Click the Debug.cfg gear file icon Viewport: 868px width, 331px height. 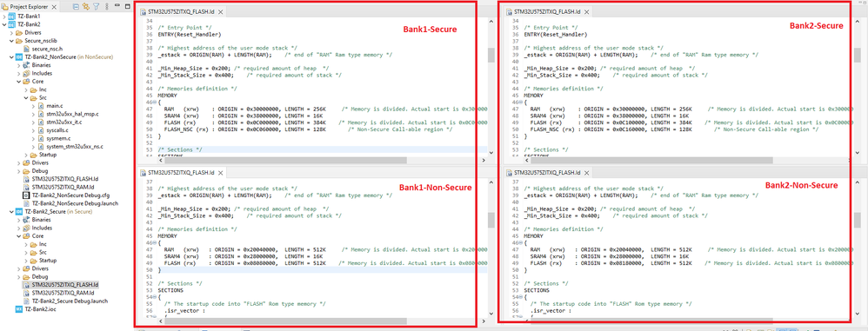tap(26, 195)
